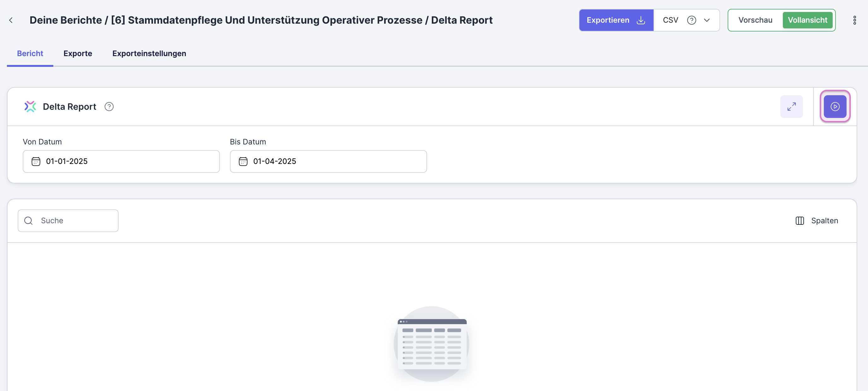Image resolution: width=868 pixels, height=391 pixels.
Task: Click the Delta Report logo icon
Action: (x=30, y=107)
